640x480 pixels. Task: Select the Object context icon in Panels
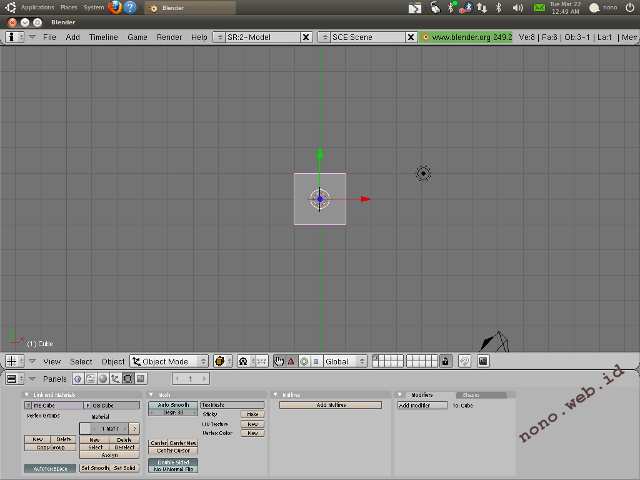pos(116,379)
